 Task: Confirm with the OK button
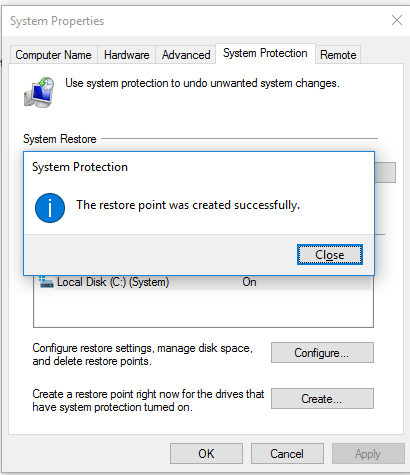coord(206,453)
